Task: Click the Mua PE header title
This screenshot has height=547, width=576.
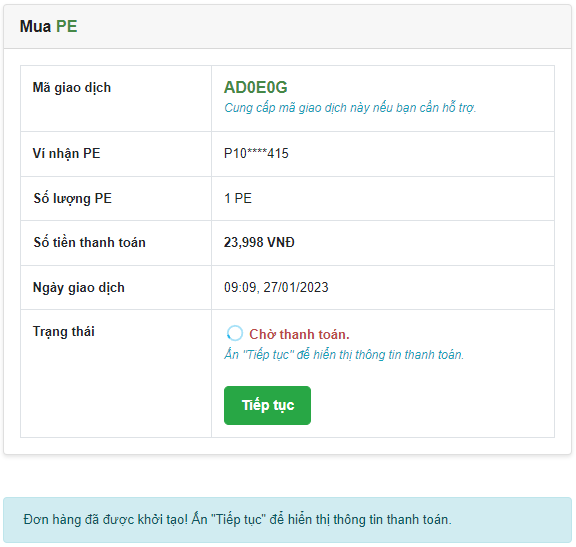Action: 48,26
